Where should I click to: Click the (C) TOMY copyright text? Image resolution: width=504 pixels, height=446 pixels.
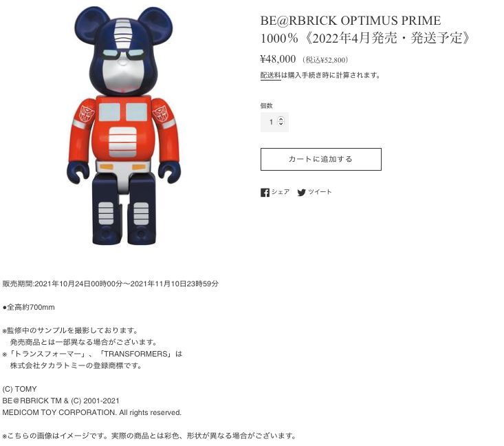point(20,389)
